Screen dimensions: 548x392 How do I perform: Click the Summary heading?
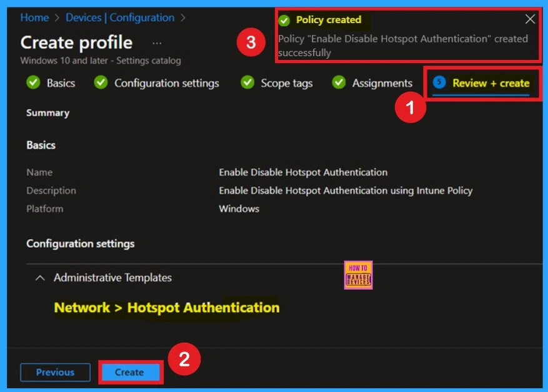[x=48, y=113]
